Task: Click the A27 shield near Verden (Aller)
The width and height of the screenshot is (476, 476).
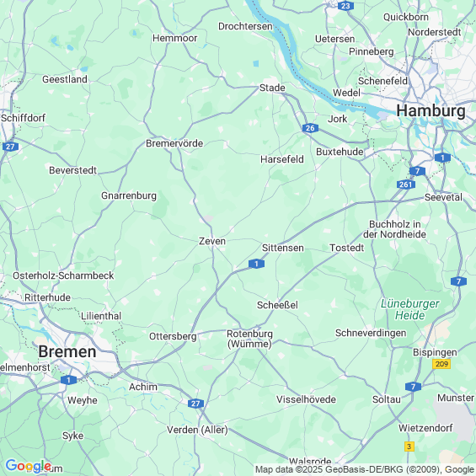Action: pos(195,404)
